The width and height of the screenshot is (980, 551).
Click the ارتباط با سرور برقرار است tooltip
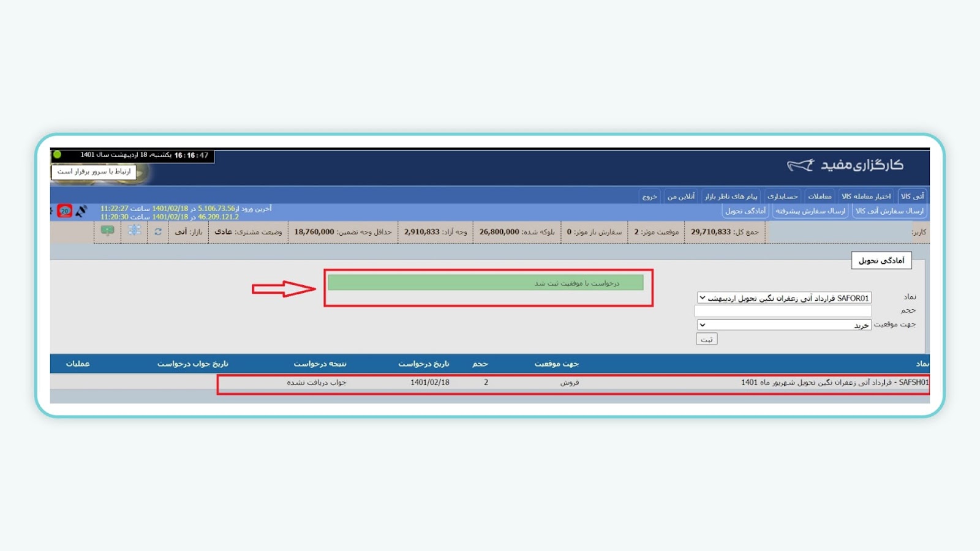(94, 172)
